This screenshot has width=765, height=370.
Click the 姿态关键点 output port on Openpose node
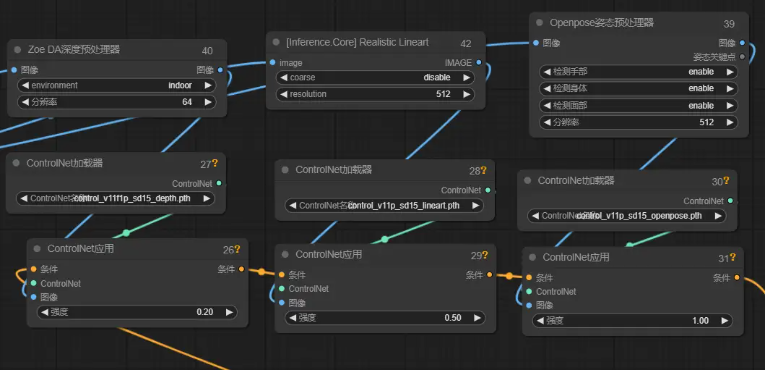[x=743, y=57]
